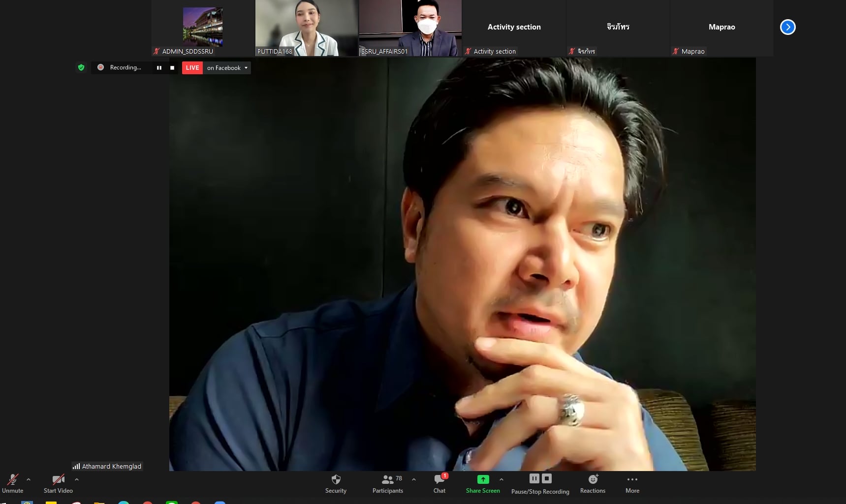Expand participants options arrow
The height and width of the screenshot is (504, 846).
tap(413, 479)
